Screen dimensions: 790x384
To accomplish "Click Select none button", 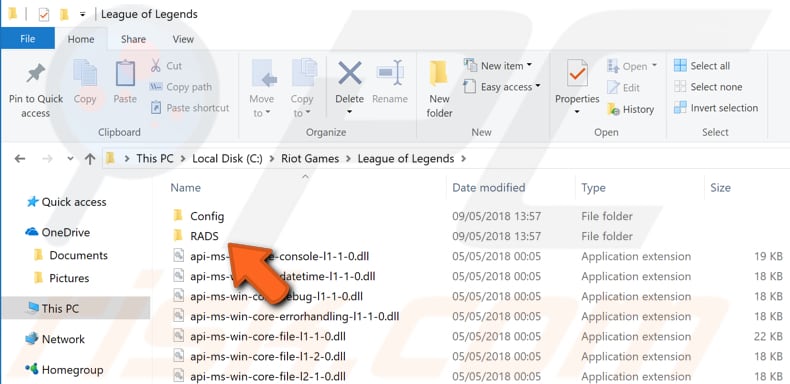I will tap(708, 87).
